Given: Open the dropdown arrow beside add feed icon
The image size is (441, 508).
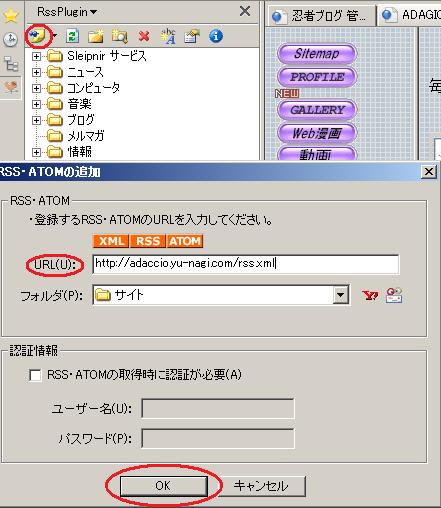Looking at the screenshot, I should 55,36.
